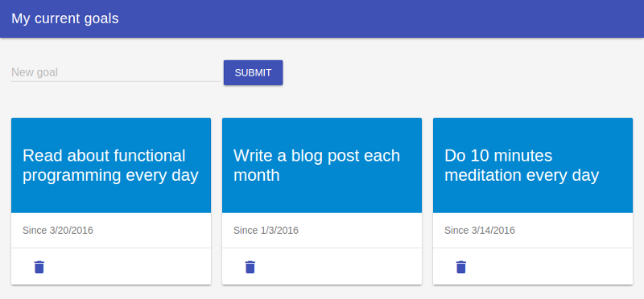644x299 pixels.
Task: Focus the New goal input field
Action: click(116, 72)
